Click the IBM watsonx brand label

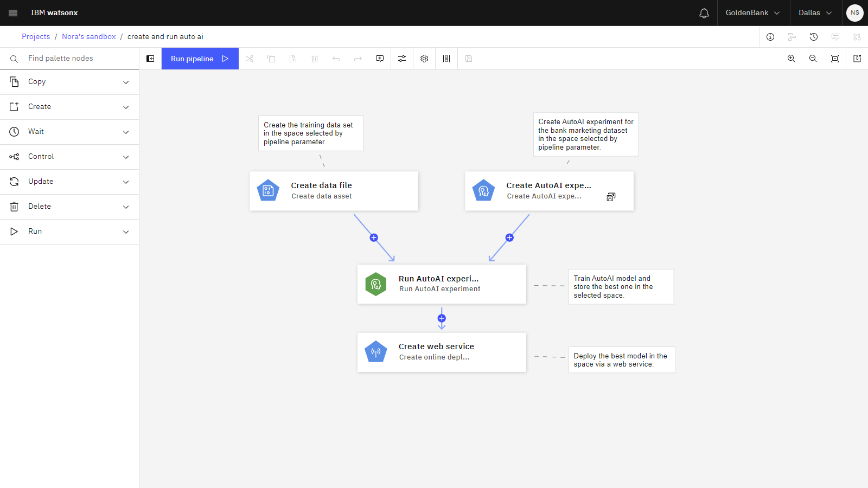point(54,13)
